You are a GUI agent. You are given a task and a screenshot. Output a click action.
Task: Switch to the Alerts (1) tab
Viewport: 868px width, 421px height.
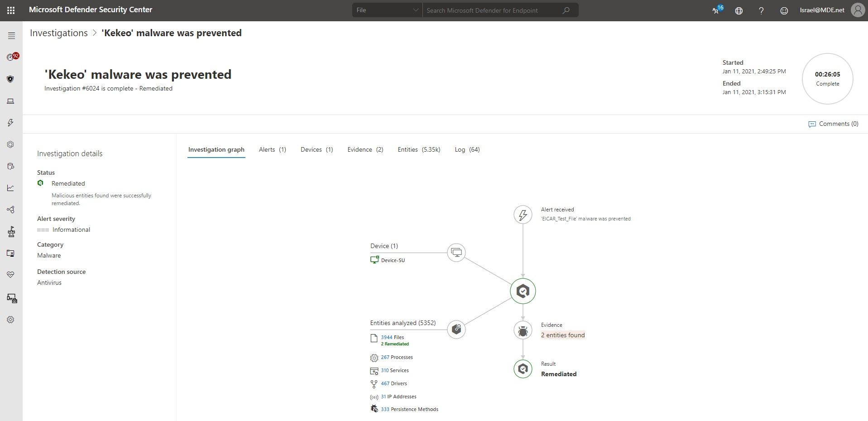tap(273, 149)
